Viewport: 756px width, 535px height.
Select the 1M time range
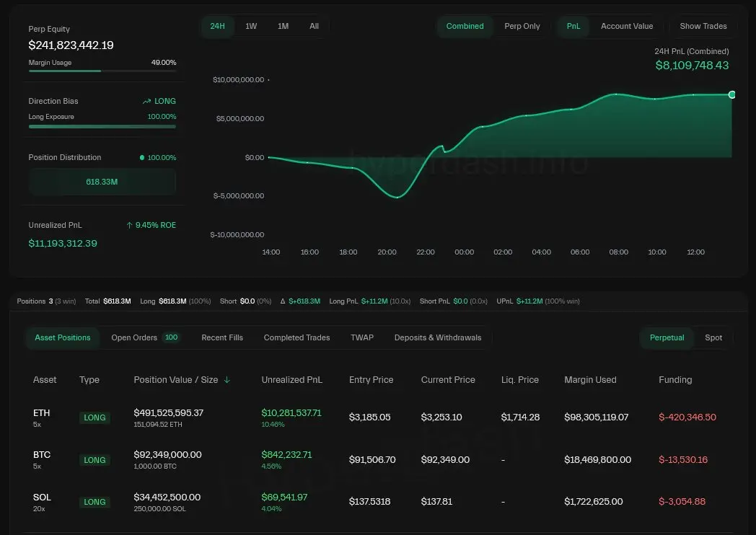point(283,26)
